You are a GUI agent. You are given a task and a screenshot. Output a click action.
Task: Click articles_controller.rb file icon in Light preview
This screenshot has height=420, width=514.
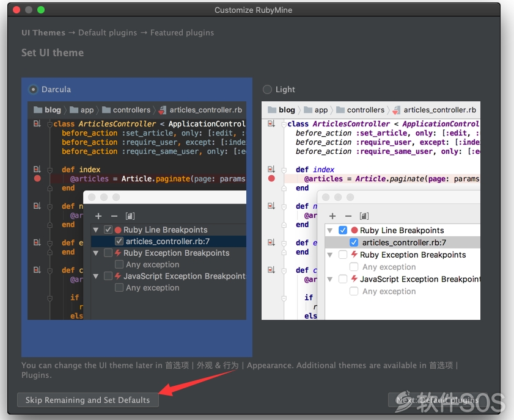396,110
